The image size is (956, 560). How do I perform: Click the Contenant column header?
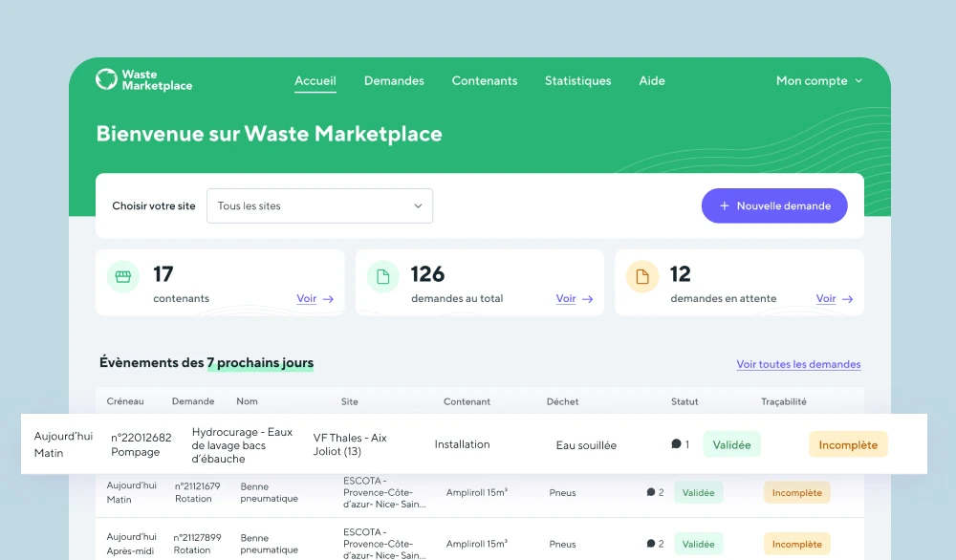[x=467, y=401]
